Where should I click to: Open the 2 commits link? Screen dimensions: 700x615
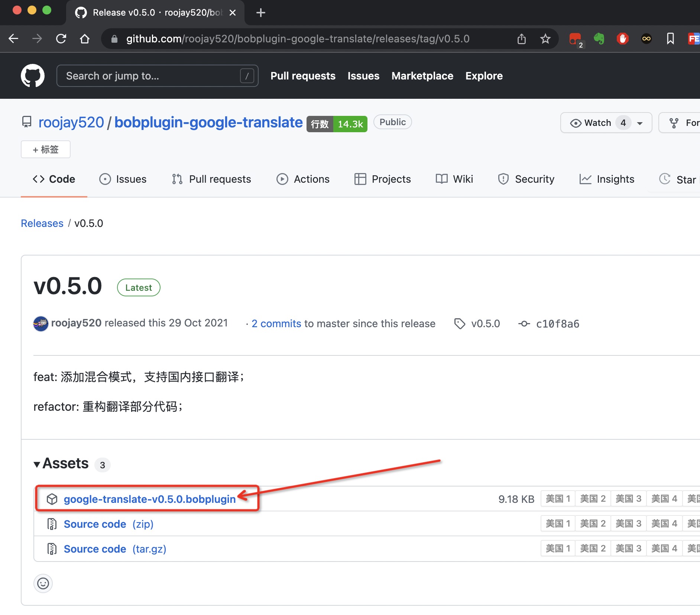tap(276, 323)
